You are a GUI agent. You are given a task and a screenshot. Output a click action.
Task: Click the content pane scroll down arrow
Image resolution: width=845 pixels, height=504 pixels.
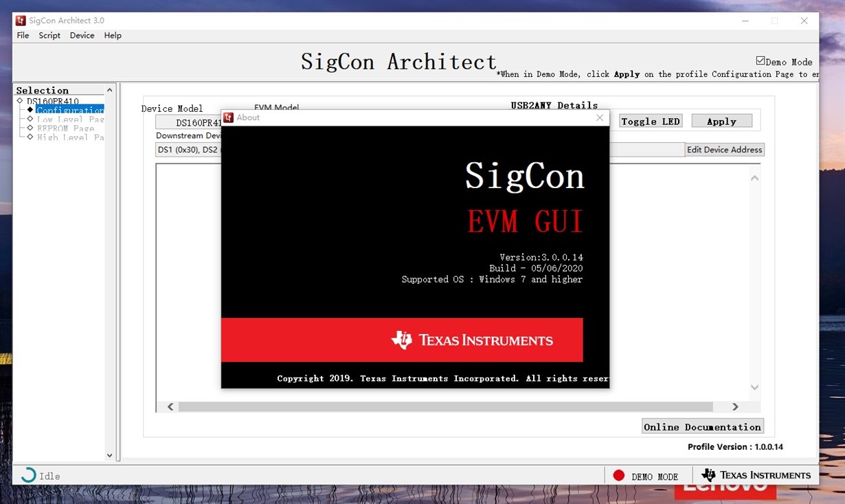(754, 387)
